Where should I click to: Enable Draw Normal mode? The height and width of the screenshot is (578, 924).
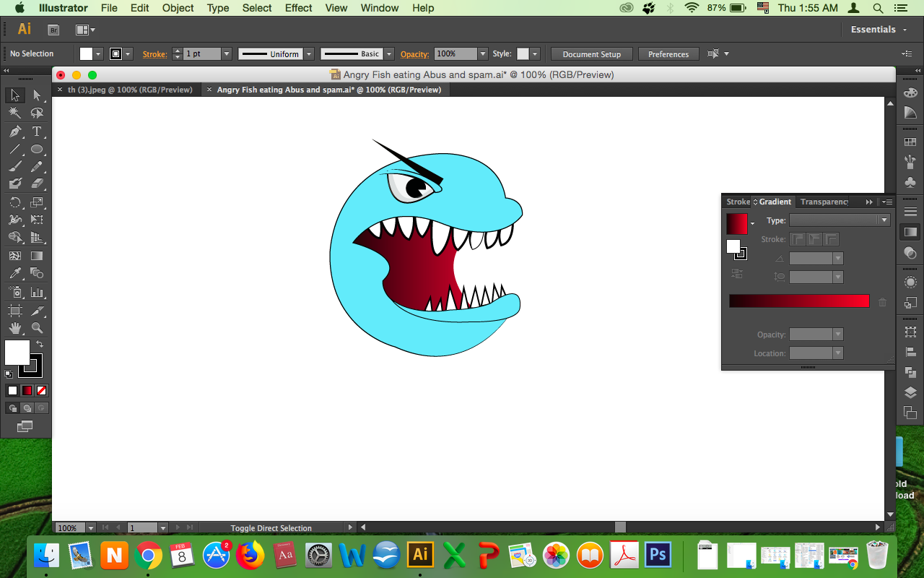coord(12,408)
